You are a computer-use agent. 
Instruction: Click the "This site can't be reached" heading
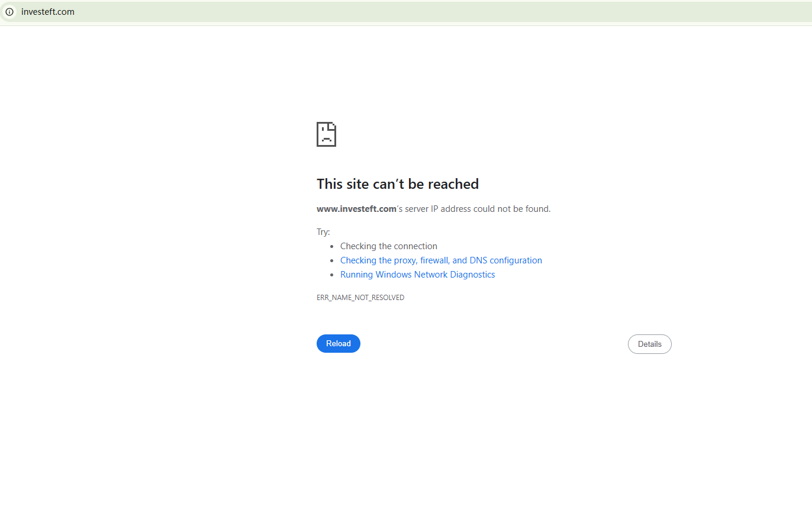click(x=397, y=184)
